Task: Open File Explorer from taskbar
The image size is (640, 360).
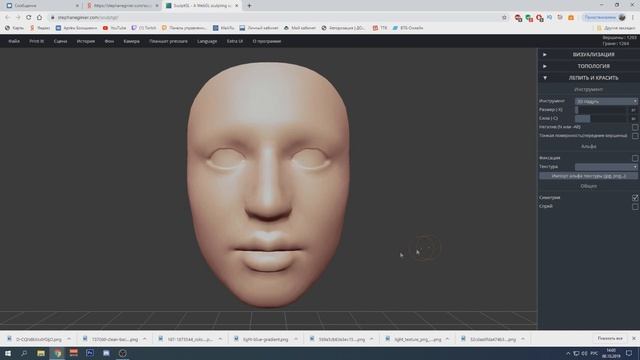Action: 41,353
